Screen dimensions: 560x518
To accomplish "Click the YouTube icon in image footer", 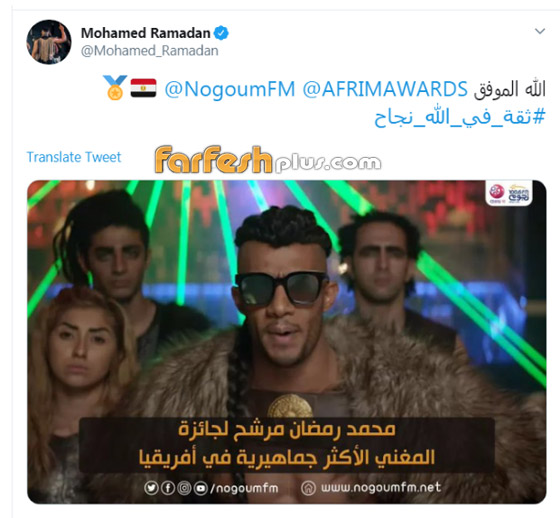I will [x=201, y=488].
